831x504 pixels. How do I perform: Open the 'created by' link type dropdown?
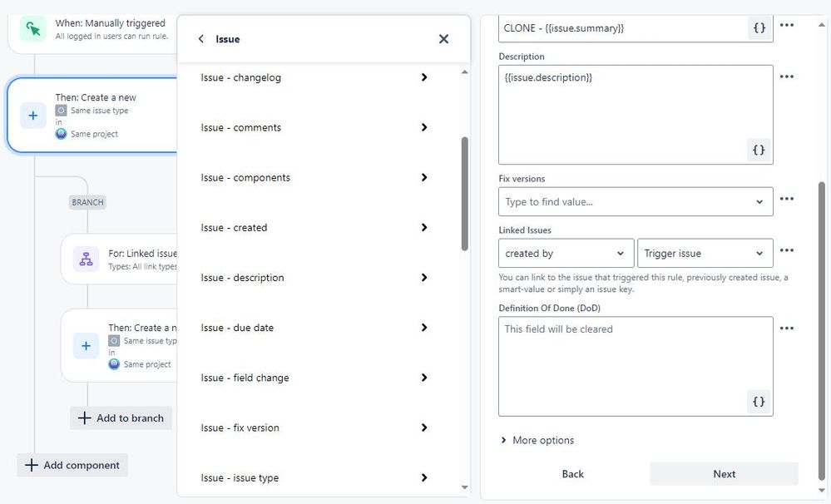click(x=566, y=254)
